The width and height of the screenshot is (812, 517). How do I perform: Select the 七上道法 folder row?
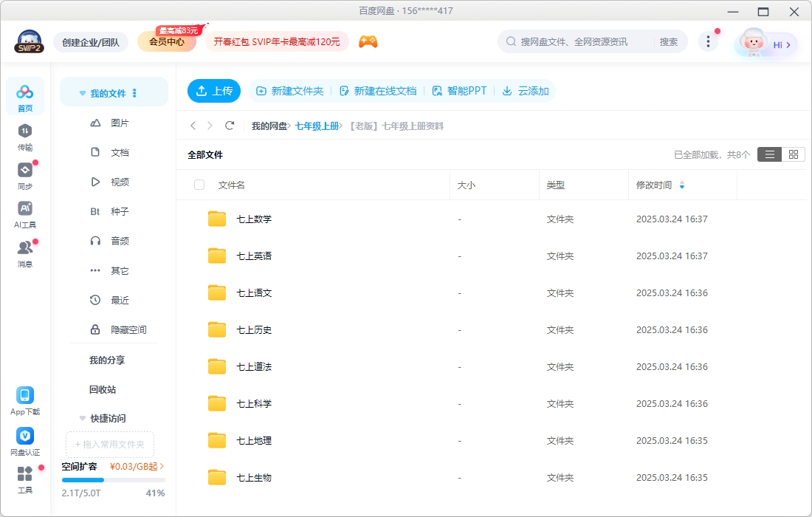click(492, 367)
